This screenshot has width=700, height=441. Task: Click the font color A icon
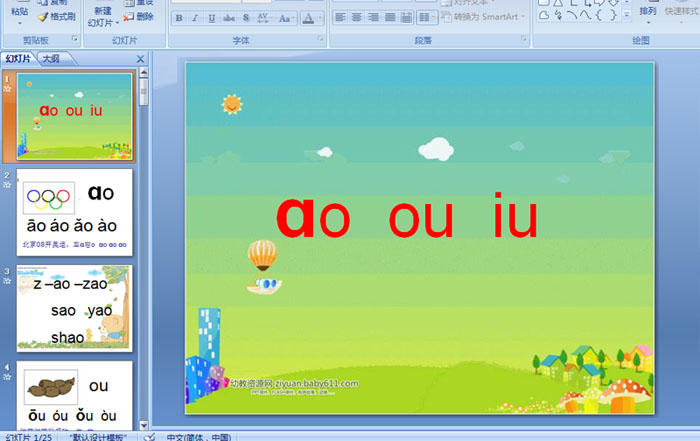click(x=308, y=18)
